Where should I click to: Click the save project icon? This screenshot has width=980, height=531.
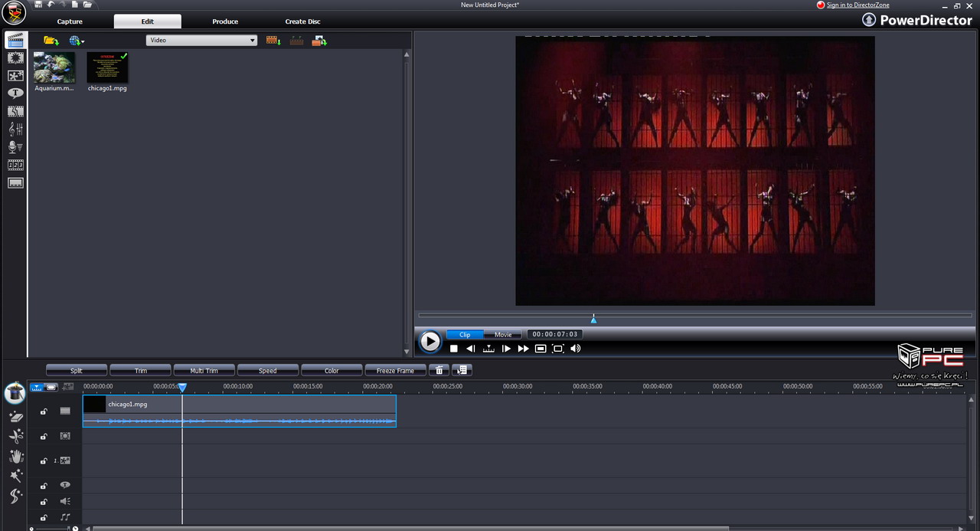[38, 5]
